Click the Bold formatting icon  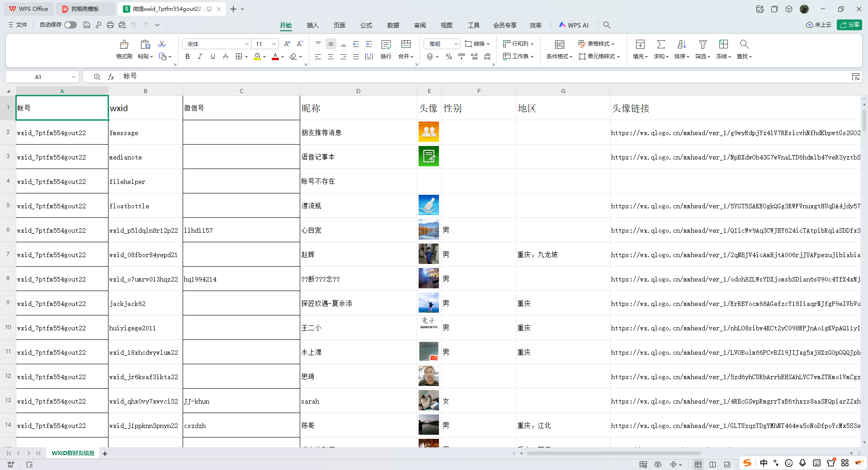click(188, 56)
